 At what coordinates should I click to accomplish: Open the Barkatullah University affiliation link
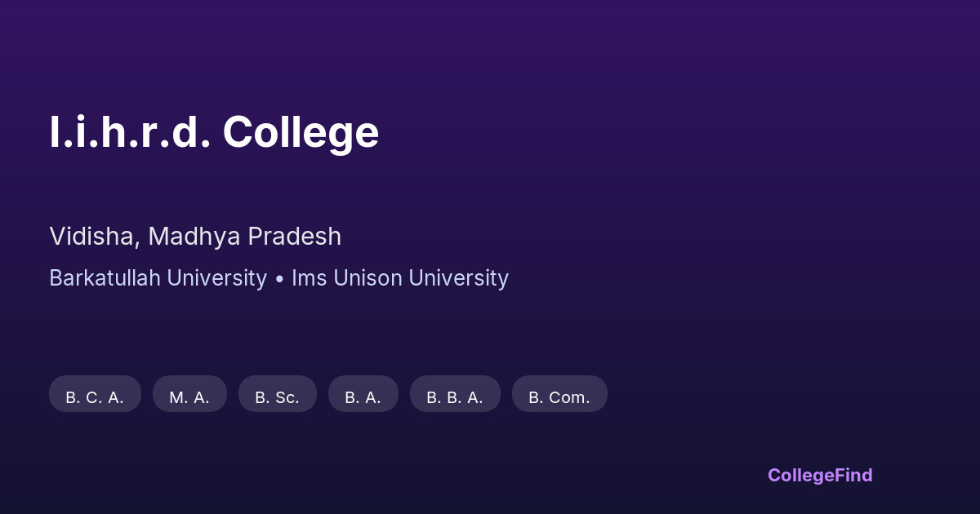point(158,278)
